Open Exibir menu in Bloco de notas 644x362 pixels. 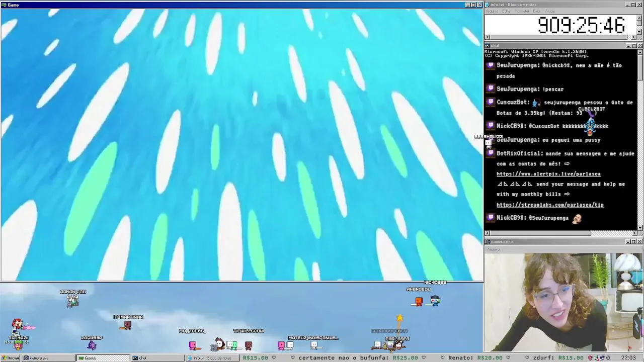537,11
